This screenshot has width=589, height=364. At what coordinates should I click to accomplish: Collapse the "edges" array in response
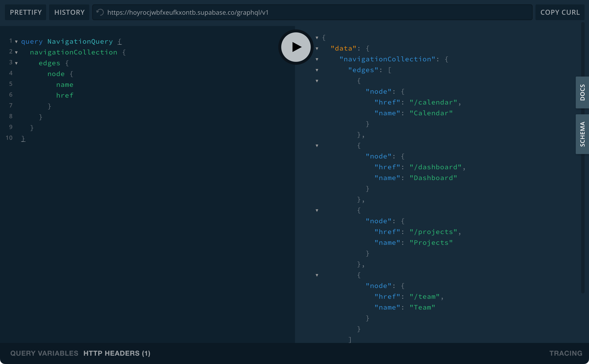317,70
